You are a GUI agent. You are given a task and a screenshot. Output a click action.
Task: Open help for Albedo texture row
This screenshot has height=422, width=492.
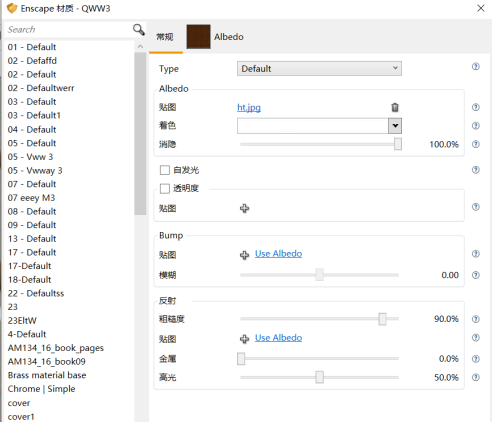click(x=476, y=107)
